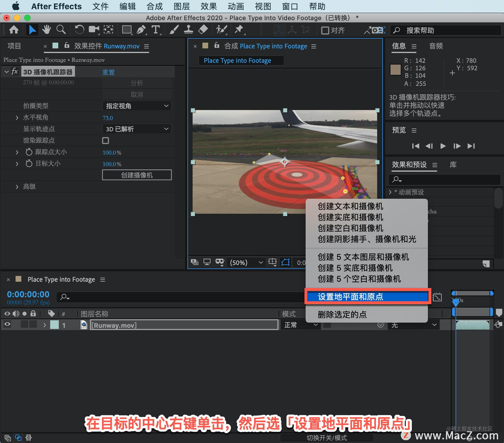Click the fx toggle for 3D 摄像机跟踪器

pyautogui.click(x=15, y=71)
